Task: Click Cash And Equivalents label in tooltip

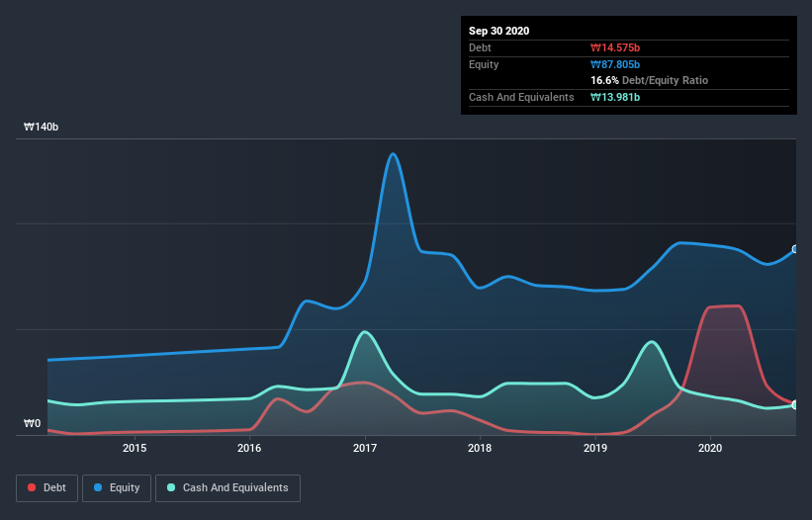Action: (x=521, y=97)
